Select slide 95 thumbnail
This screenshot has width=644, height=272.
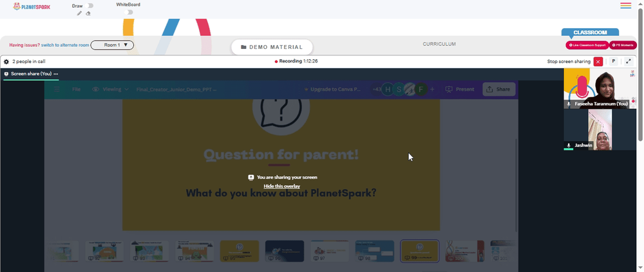(240, 251)
